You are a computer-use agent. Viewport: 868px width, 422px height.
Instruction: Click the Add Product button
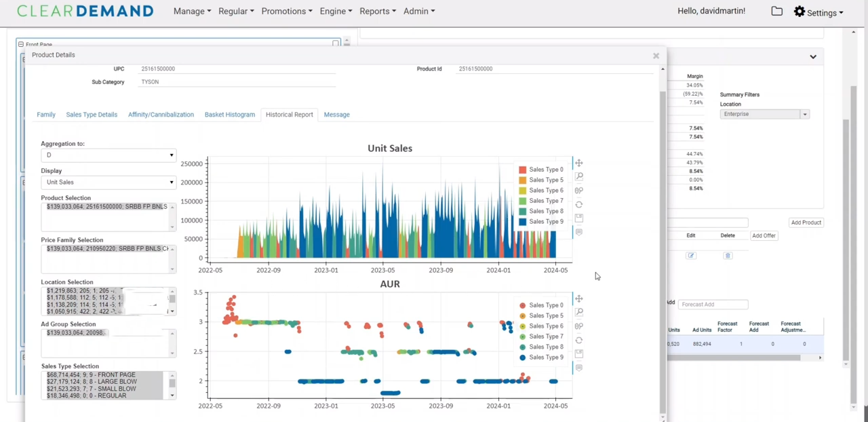806,223
